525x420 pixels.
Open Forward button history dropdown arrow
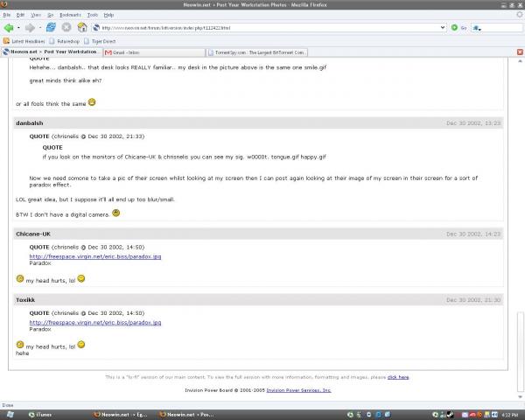pos(40,28)
